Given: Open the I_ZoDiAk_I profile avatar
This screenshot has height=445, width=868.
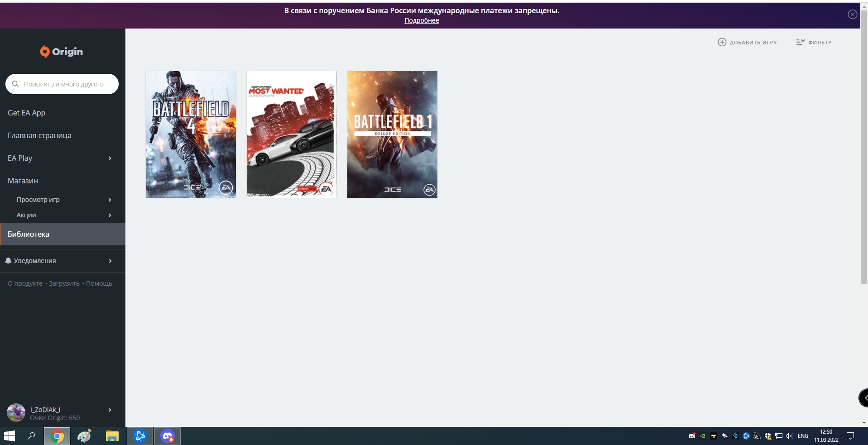Looking at the screenshot, I should point(15,412).
